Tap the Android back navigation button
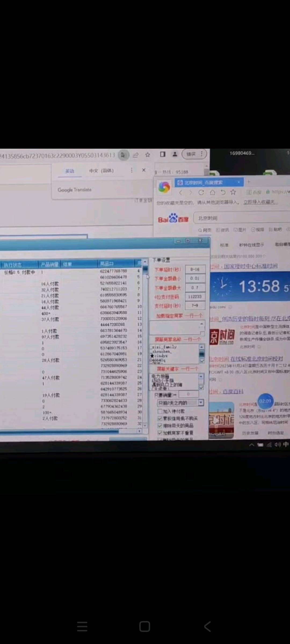 pos(208,627)
